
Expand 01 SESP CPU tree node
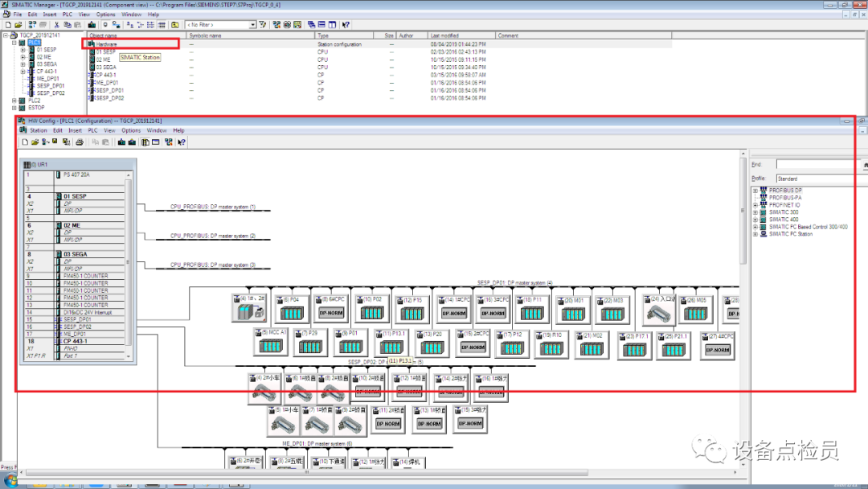tap(23, 50)
